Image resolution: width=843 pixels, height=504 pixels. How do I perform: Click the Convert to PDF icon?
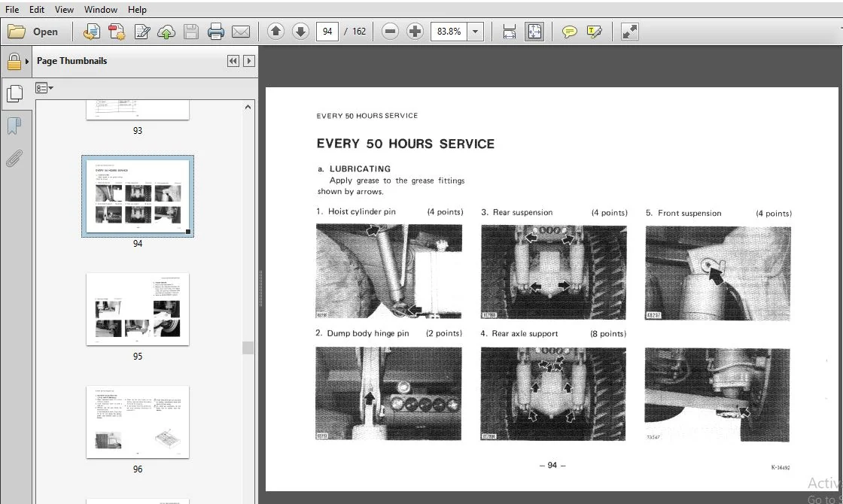tap(117, 32)
